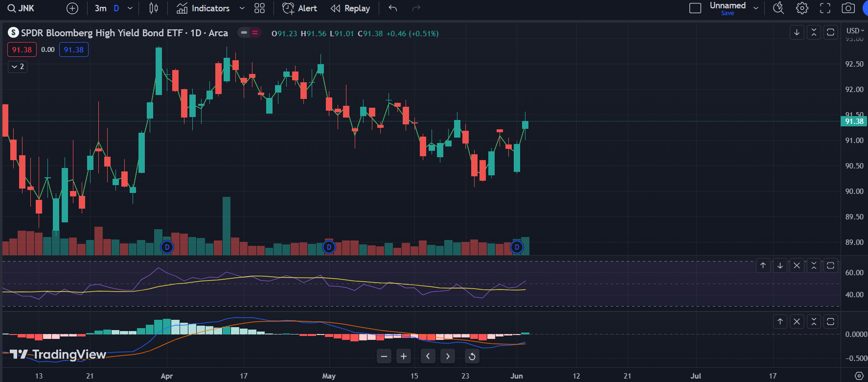Image resolution: width=868 pixels, height=382 pixels.
Task: Open the layout setup square icon
Action: (695, 8)
